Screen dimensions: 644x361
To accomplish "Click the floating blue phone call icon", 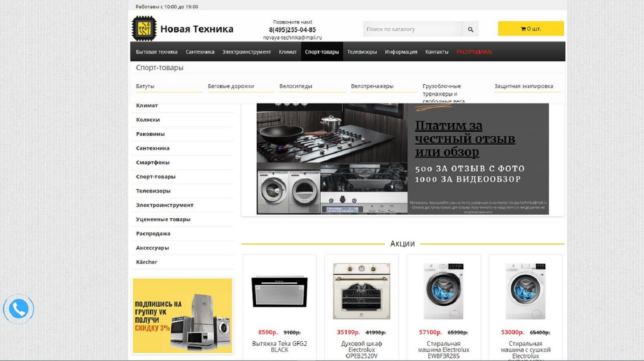I will click(18, 309).
